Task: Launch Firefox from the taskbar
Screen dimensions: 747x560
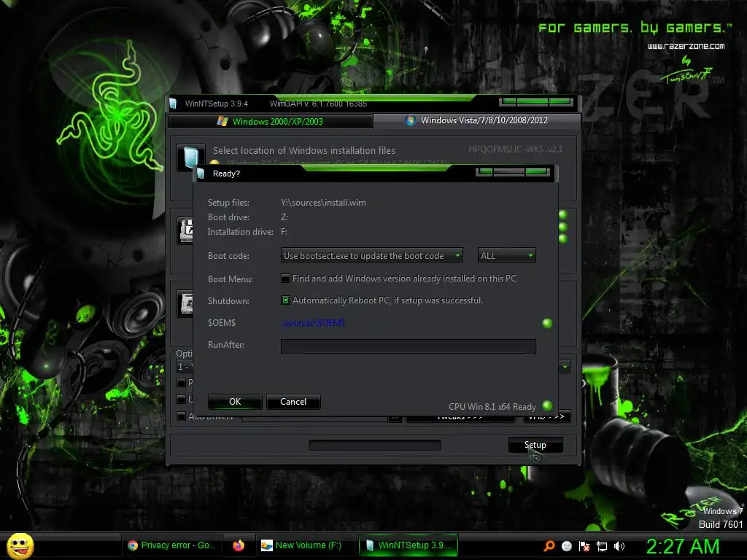Action: (x=239, y=545)
